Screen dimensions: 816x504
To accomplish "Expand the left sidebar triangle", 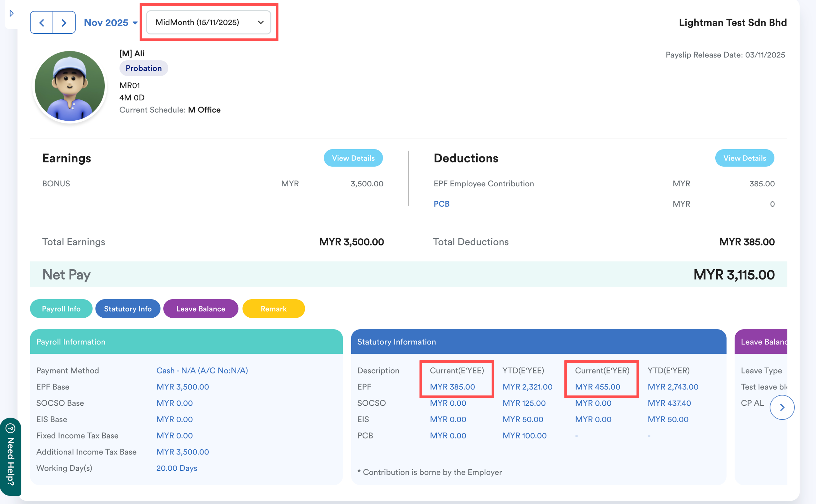I will point(11,13).
